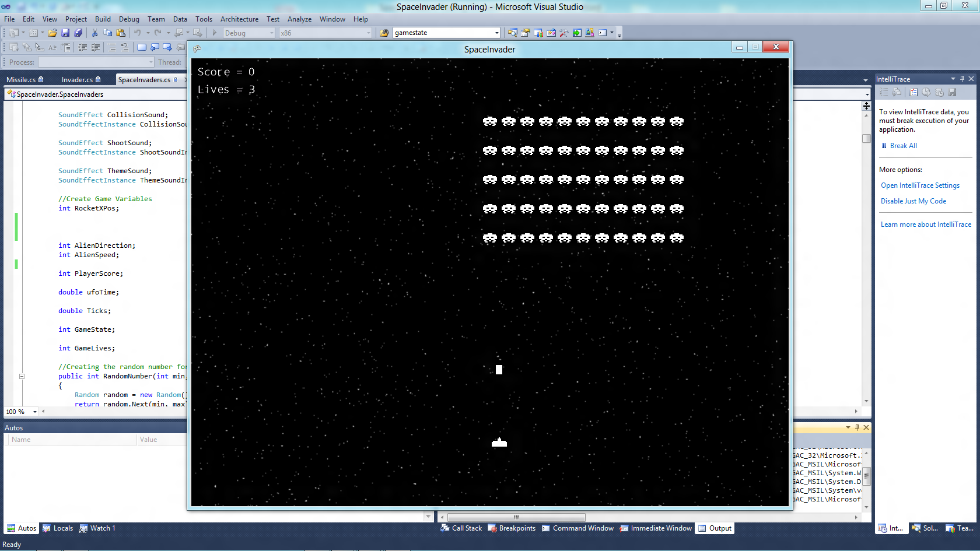Click the Save icon in the toolbar
This screenshot has height=551, width=980.
pos(65,33)
